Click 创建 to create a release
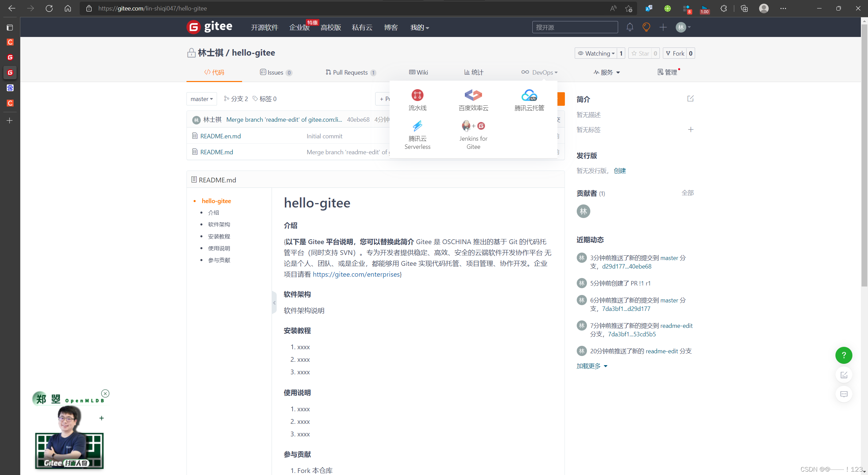868x475 pixels. point(620,171)
